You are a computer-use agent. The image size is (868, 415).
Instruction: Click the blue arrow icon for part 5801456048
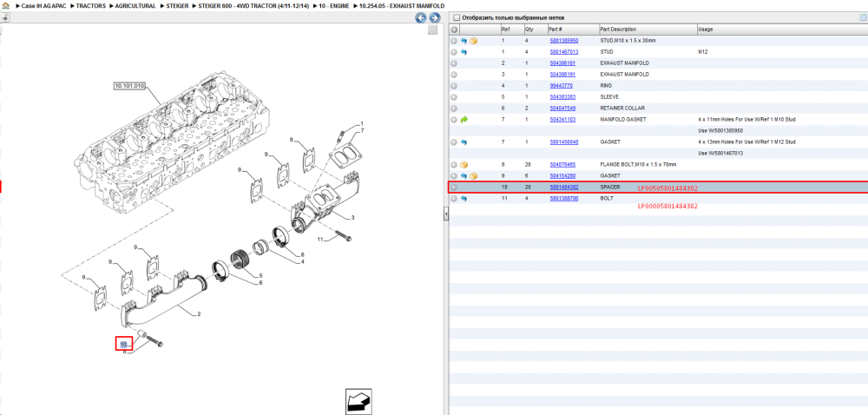pyautogui.click(x=464, y=142)
